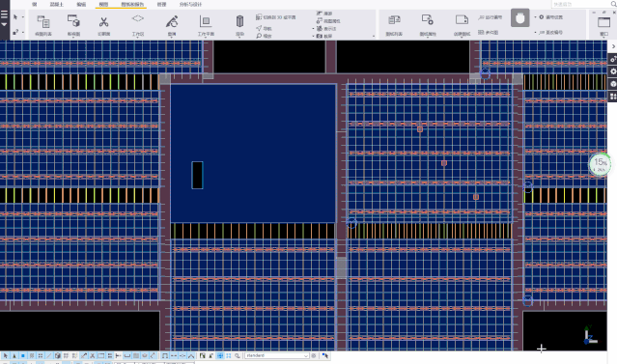This screenshot has width=617, height=364.
Task: Expand the window button dropdown
Action: pyautogui.click(x=603, y=24)
